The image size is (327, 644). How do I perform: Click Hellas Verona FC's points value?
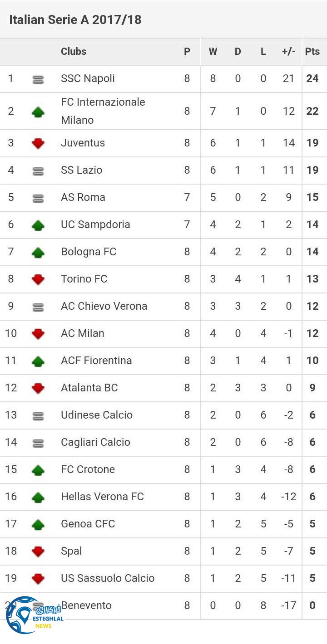point(312,497)
